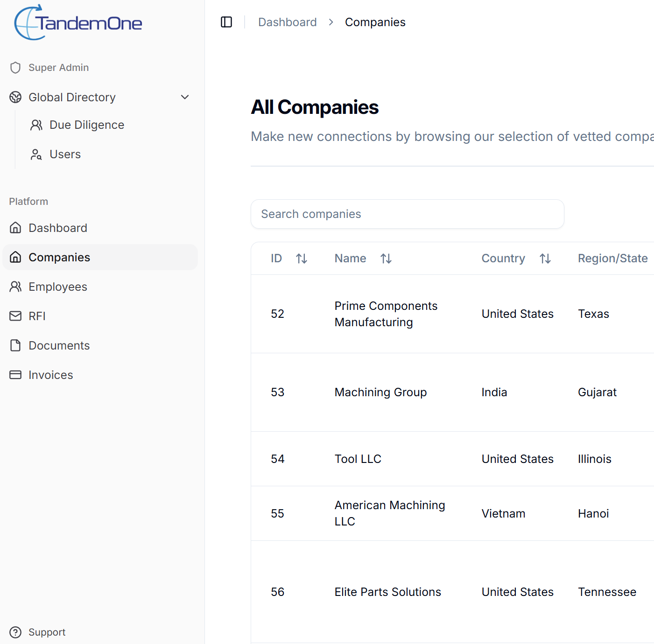
Task: Open the Machining Group table row
Action: pyautogui.click(x=420, y=392)
